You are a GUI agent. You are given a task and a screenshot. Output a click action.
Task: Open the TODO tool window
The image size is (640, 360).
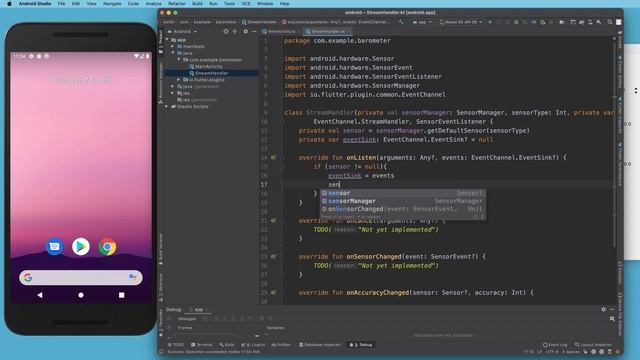pyautogui.click(x=176, y=345)
